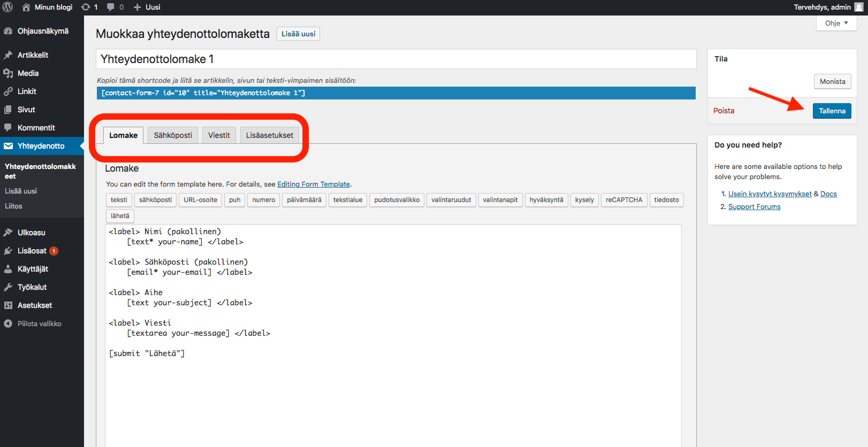Duplicate the form with Monista
868x447 pixels.
tap(832, 81)
